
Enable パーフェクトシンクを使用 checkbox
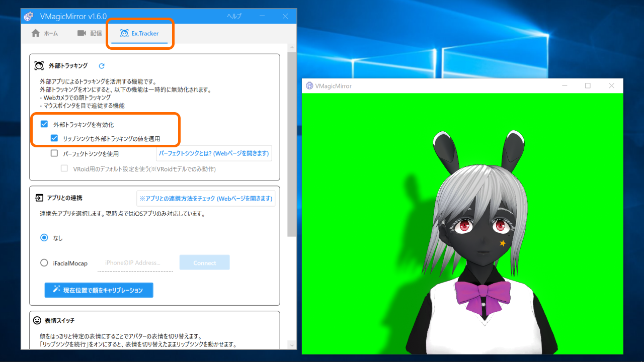(54, 153)
